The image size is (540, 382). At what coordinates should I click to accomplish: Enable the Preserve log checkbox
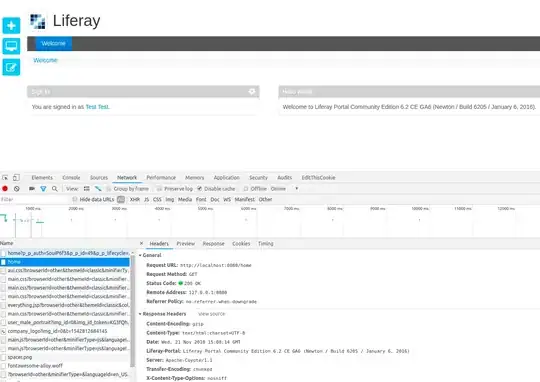159,189
